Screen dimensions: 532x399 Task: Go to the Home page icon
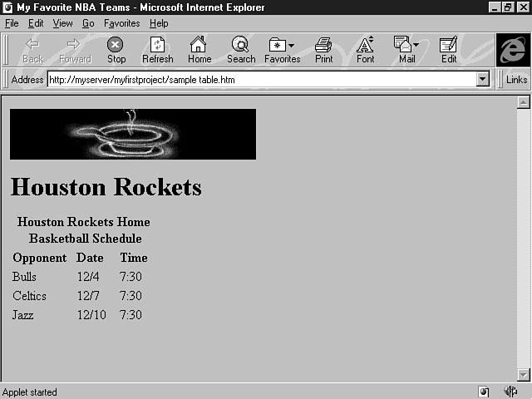coord(199,49)
